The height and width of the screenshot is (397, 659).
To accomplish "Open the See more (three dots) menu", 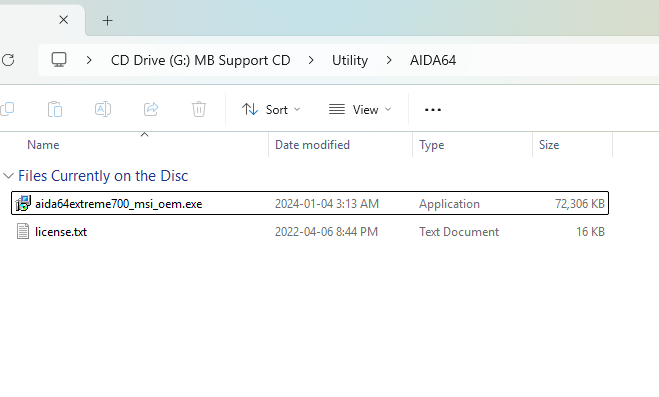I will [x=433, y=110].
